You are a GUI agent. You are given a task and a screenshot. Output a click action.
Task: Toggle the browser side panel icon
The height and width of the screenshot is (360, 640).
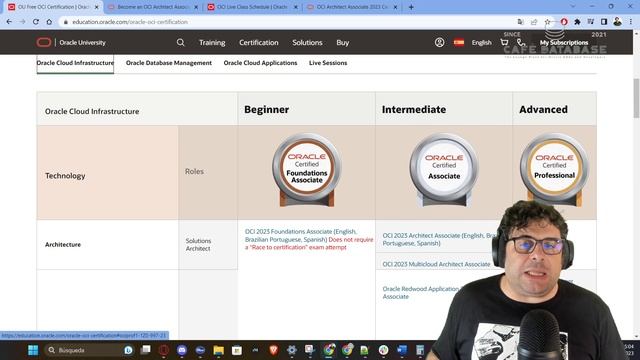click(x=604, y=22)
